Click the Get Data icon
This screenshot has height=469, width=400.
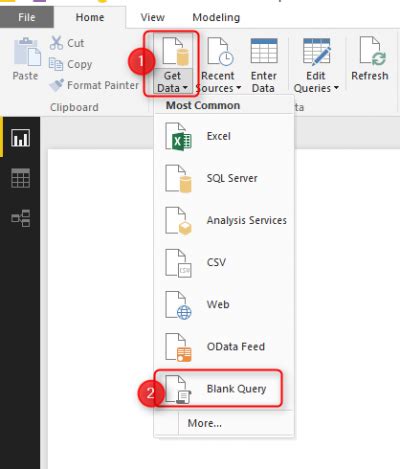tap(176, 51)
